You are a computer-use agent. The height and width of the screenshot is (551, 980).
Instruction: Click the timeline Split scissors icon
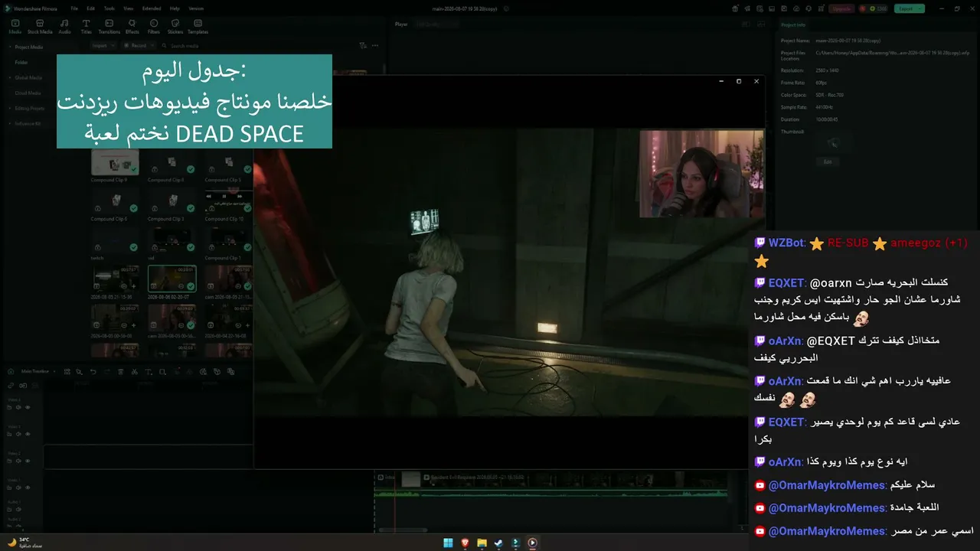tap(134, 371)
